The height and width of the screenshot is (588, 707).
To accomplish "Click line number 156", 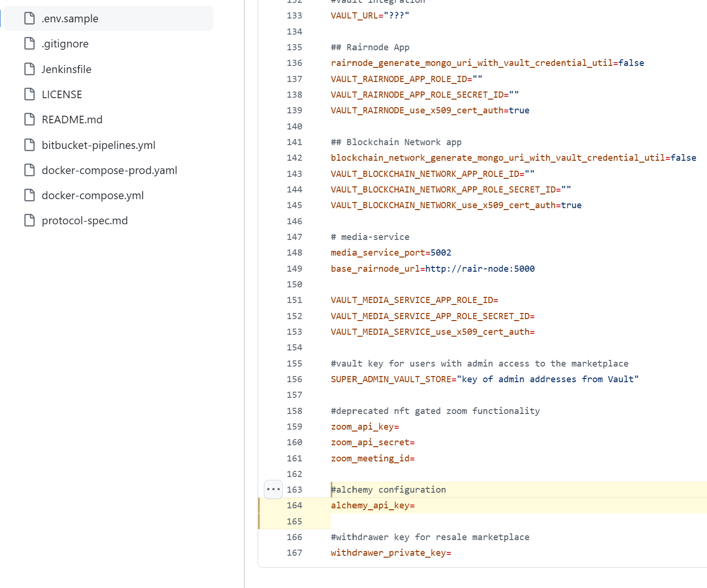I will (x=294, y=379).
